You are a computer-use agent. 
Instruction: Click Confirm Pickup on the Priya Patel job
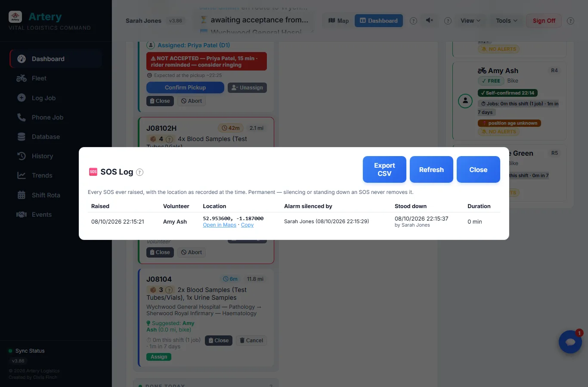[185, 87]
